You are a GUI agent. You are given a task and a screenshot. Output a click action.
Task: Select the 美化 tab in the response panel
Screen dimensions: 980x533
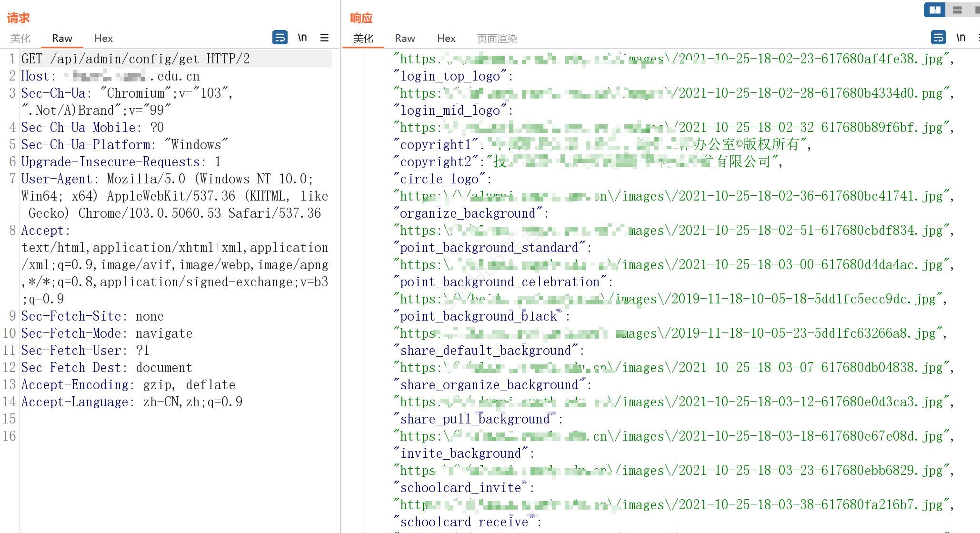click(x=363, y=39)
